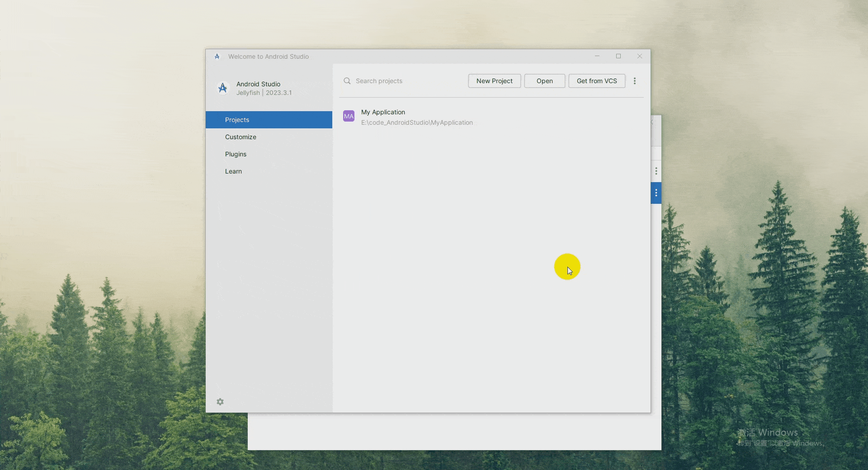Image resolution: width=868 pixels, height=470 pixels.
Task: Maximize the Welcome to Android Studio window
Action: click(x=618, y=56)
